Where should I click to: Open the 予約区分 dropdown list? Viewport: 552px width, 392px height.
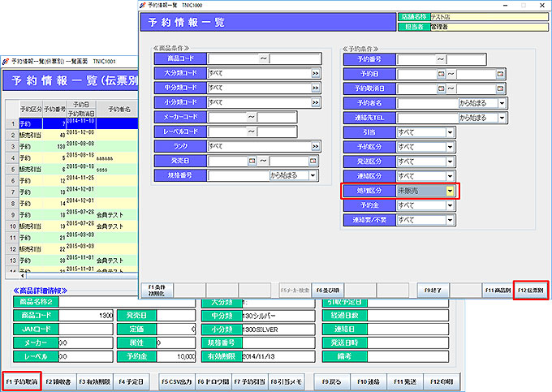[x=450, y=147]
